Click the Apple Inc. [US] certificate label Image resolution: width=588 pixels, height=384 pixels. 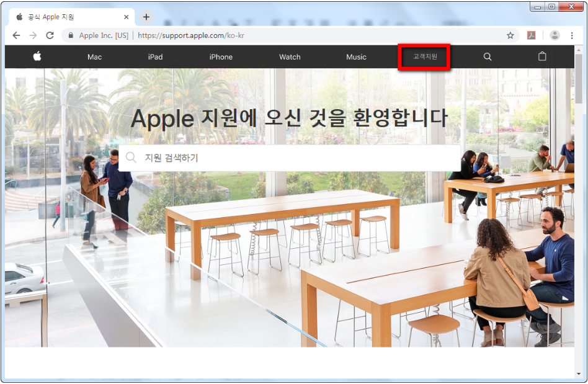[104, 35]
